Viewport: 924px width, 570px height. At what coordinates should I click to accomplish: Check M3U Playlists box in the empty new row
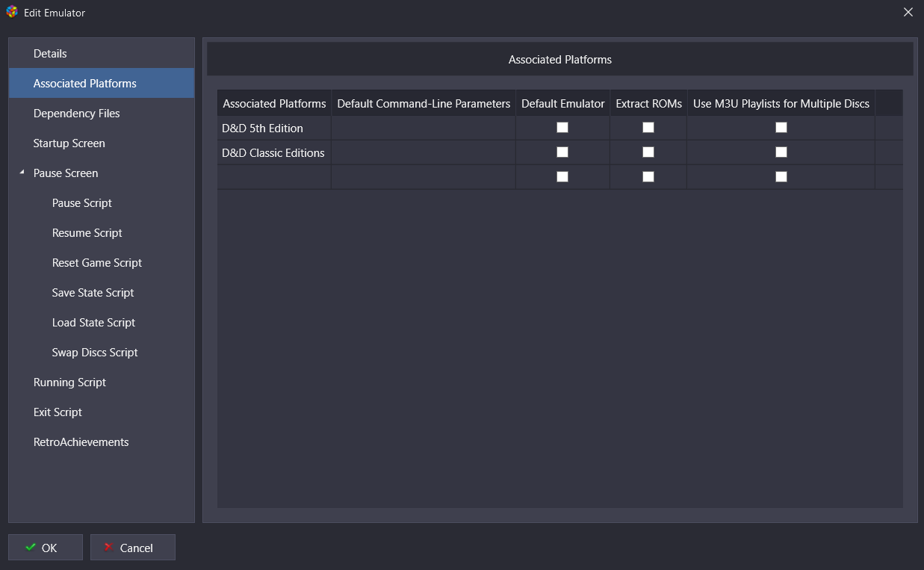(781, 177)
